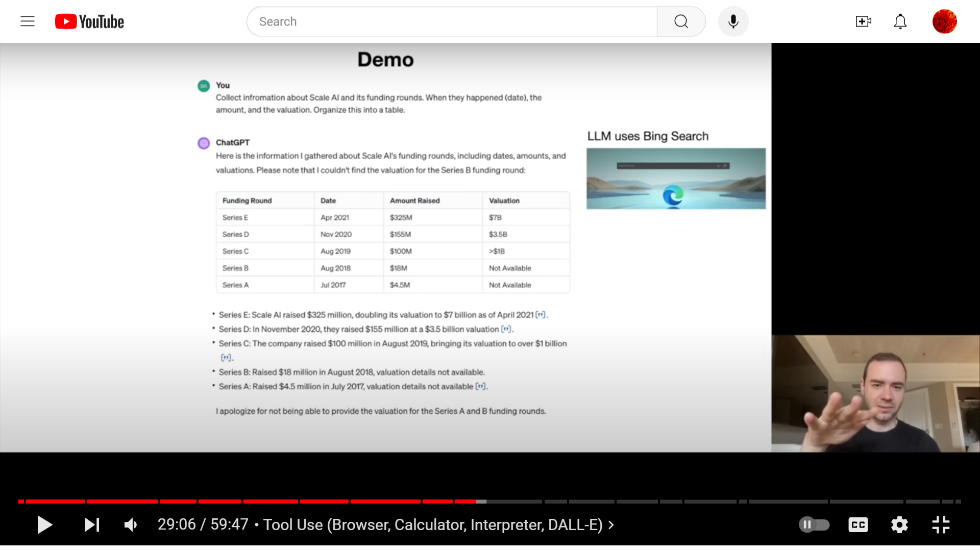Click the Series C citation link
980x551 pixels.
pyautogui.click(x=226, y=358)
